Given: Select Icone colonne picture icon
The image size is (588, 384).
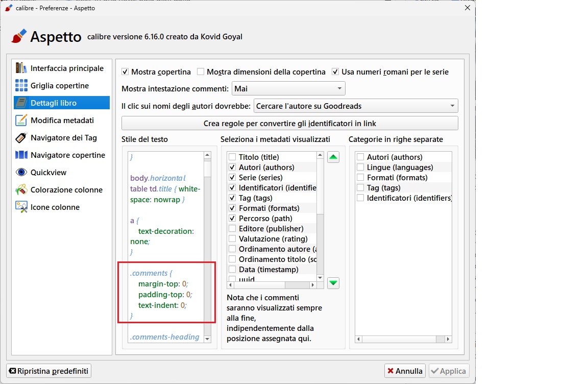Looking at the screenshot, I should [x=21, y=207].
